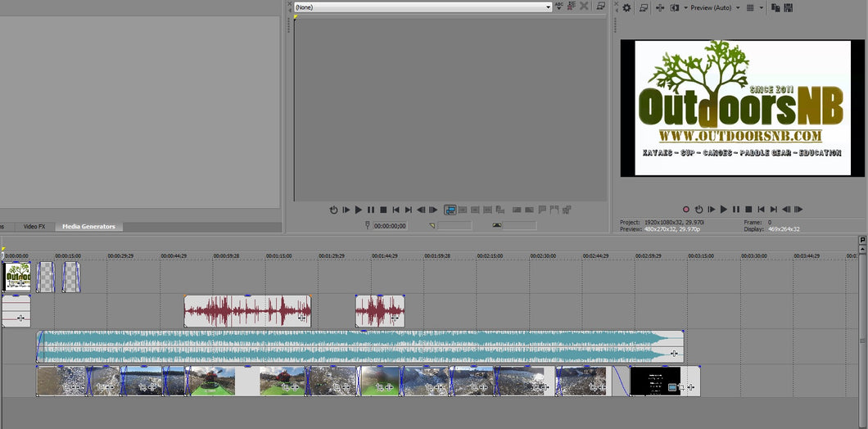Open Video Output FX icon in preview toolbar
Viewport: 868px width, 429px height.
(660, 7)
